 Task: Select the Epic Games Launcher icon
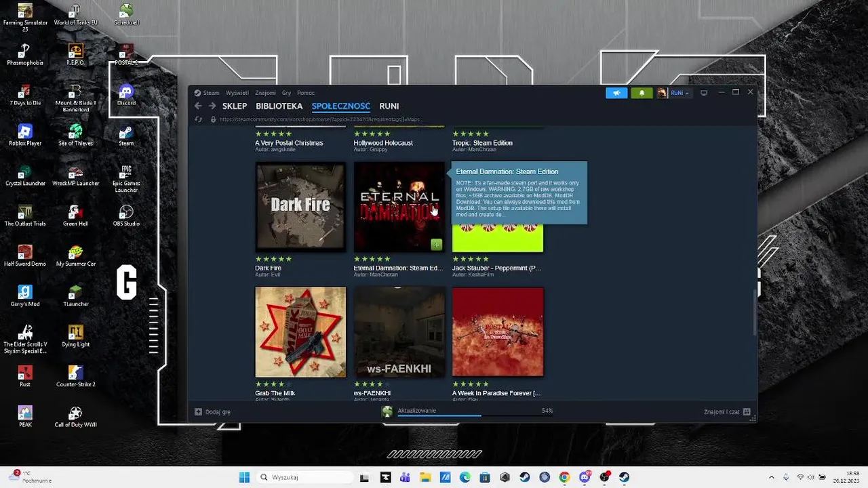(x=126, y=178)
